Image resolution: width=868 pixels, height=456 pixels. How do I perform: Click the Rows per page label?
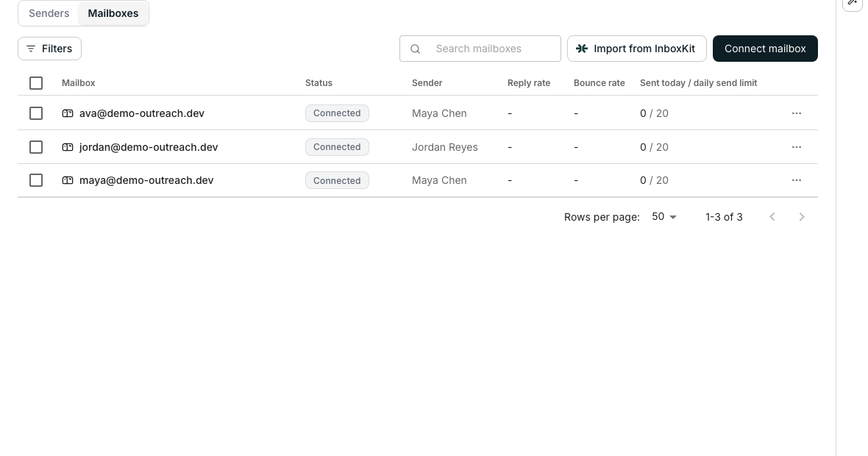602,217
